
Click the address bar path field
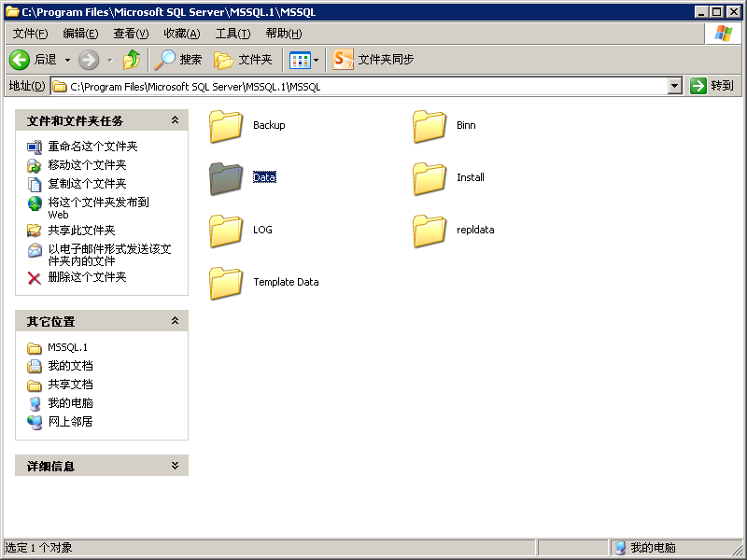pos(359,86)
